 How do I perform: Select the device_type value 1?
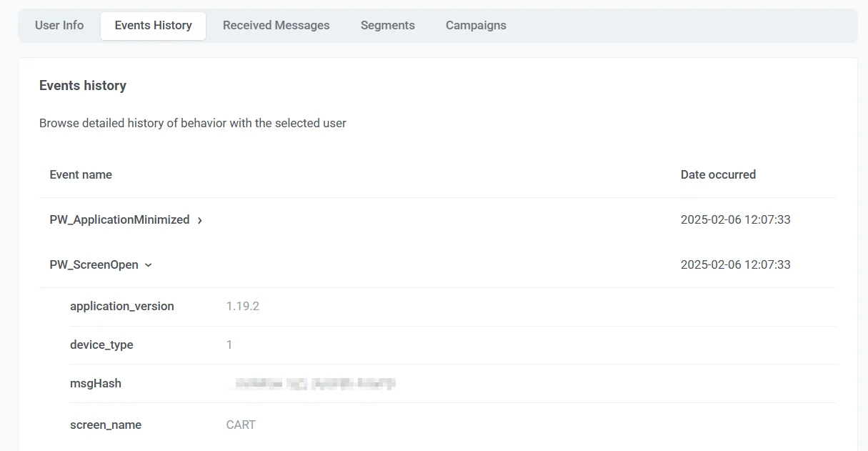tap(229, 345)
